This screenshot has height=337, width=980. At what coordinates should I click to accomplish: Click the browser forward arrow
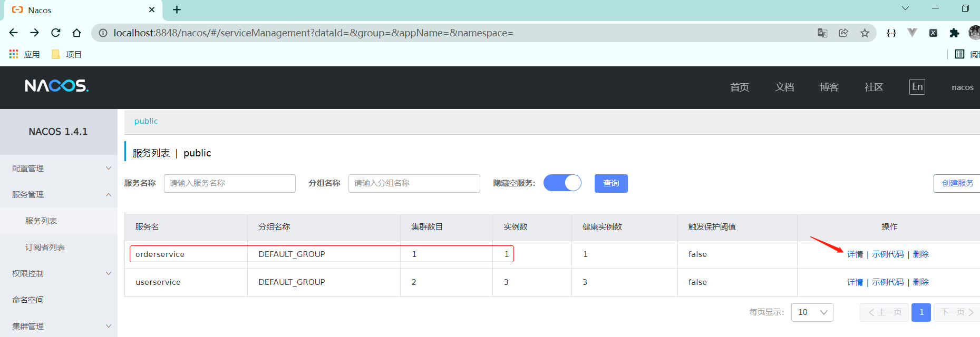[34, 33]
